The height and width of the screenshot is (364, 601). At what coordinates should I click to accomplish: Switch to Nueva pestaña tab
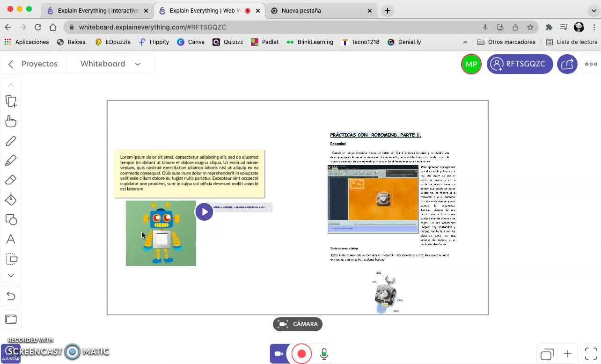pyautogui.click(x=322, y=10)
